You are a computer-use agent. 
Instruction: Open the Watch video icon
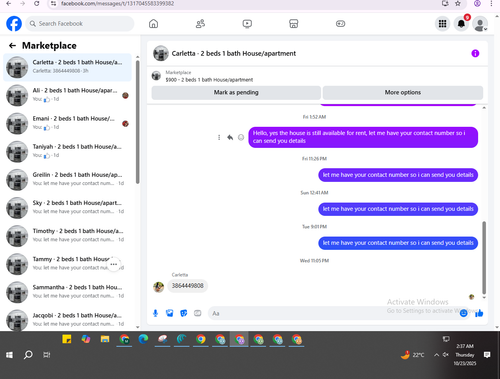(247, 24)
